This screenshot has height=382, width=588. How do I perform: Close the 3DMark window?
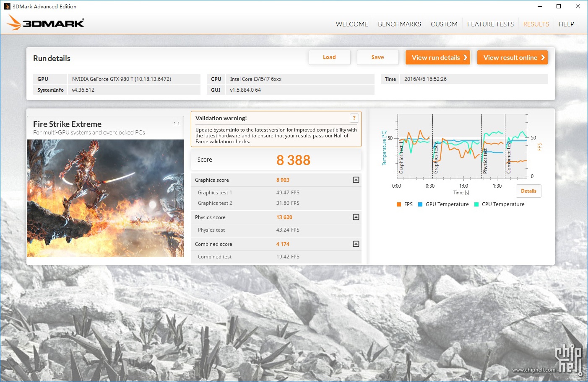tap(578, 6)
